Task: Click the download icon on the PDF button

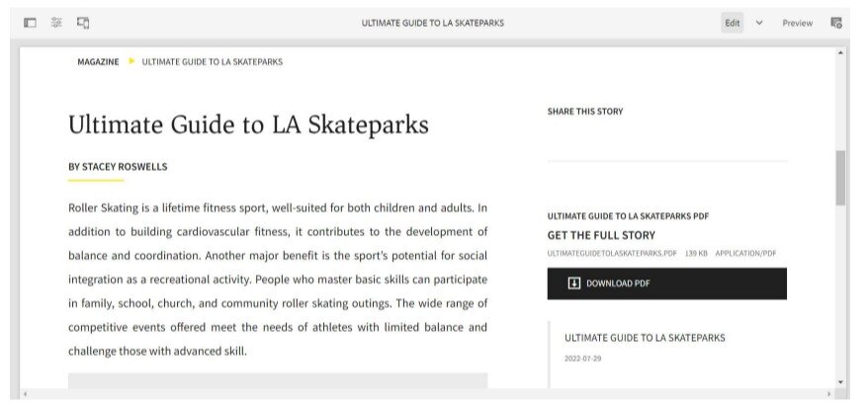Action: (574, 283)
